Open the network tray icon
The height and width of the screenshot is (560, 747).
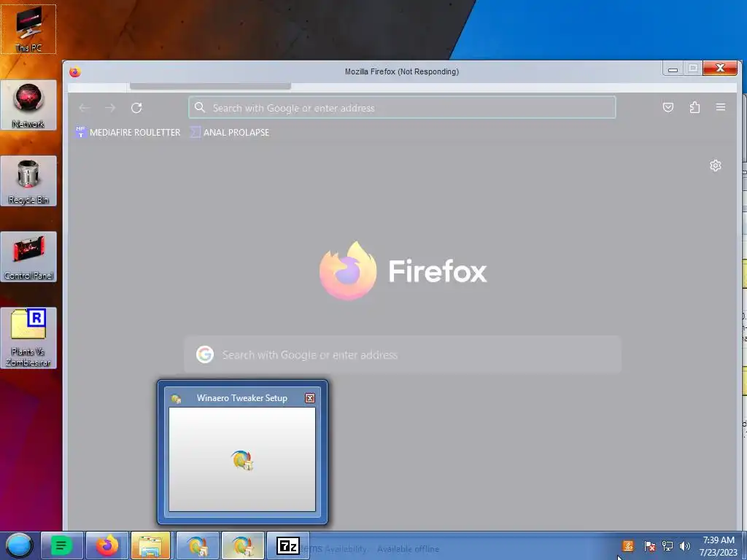667,546
